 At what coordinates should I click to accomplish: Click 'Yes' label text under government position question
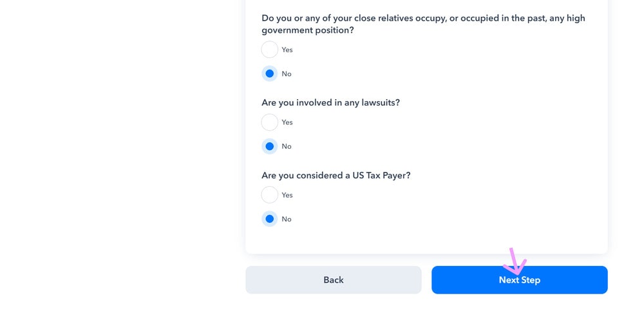[287, 50]
